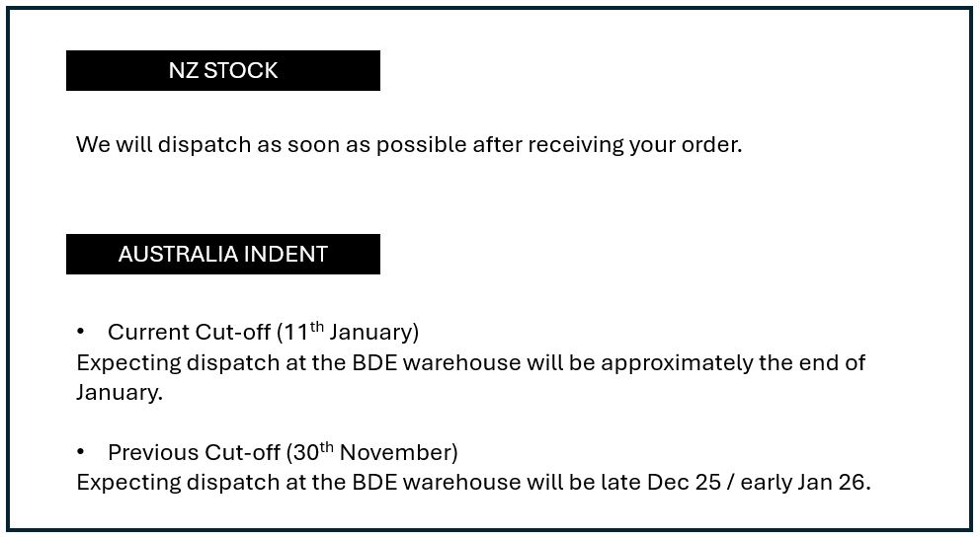The height and width of the screenshot is (540, 980).
Task: Click the bullet before Previous Cut-off
Action: pos(82,452)
